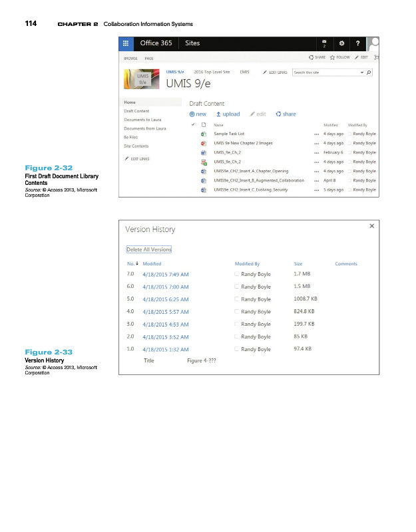Upload a document to Draft Content

227,114
